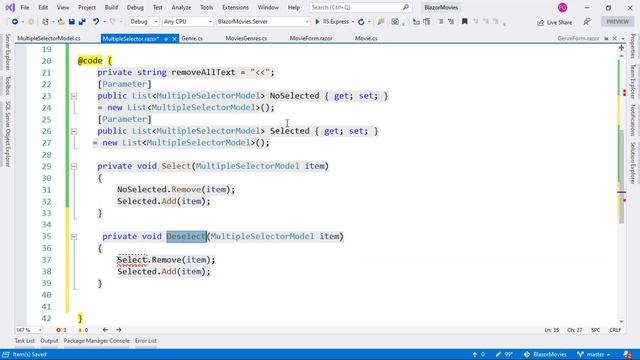The image size is (640, 360).
Task: Switch to the MovieForm.razor tab
Action: point(311,38)
